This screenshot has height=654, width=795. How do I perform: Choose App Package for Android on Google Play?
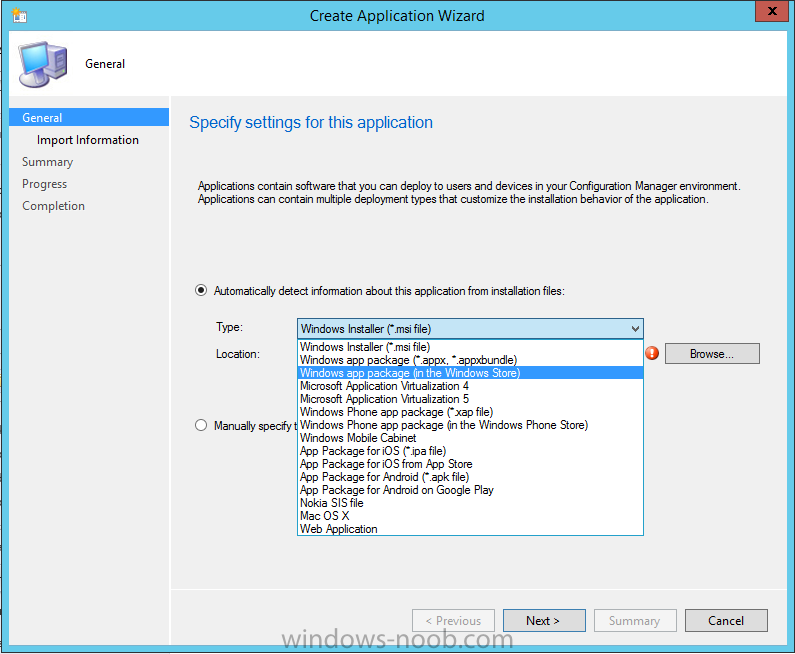pyautogui.click(x=470, y=490)
